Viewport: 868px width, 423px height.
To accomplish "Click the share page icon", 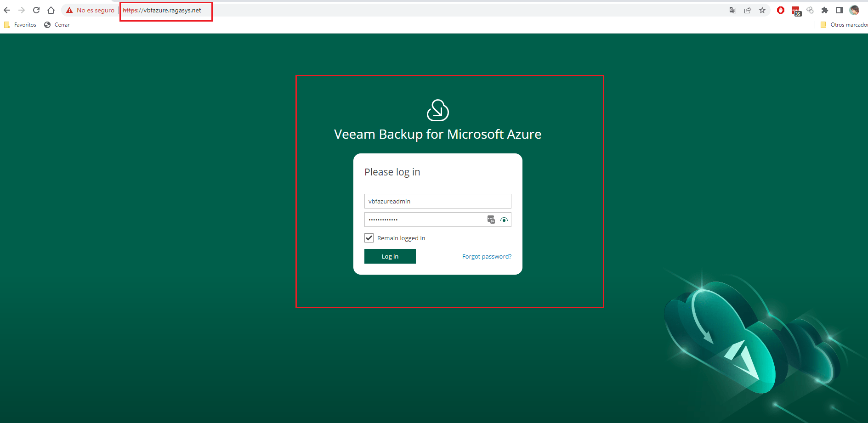I will [748, 10].
